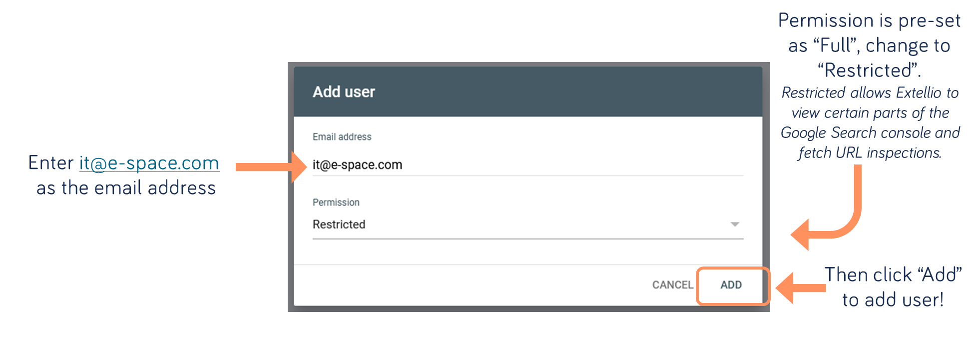The width and height of the screenshot is (980, 363).
Task: Expand the Permission caret arrow
Action: coord(734,224)
